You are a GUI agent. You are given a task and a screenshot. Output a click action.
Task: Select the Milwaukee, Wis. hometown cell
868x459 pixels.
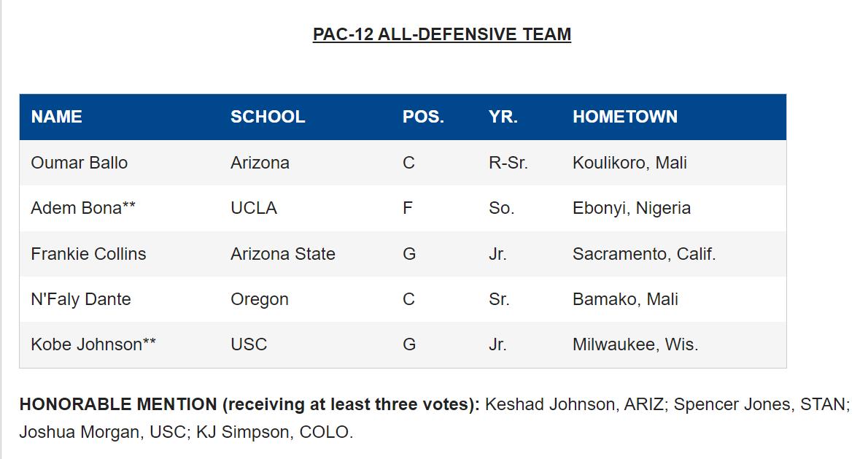[x=635, y=344]
